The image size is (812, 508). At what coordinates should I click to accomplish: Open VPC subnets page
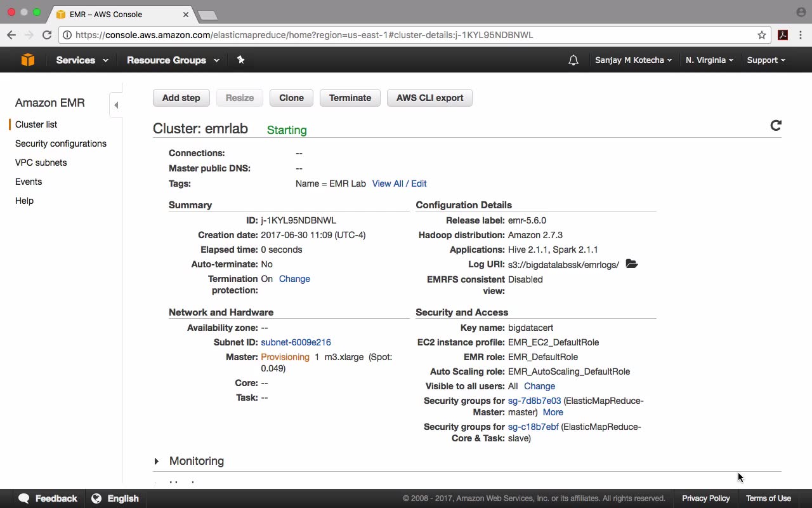pyautogui.click(x=41, y=163)
